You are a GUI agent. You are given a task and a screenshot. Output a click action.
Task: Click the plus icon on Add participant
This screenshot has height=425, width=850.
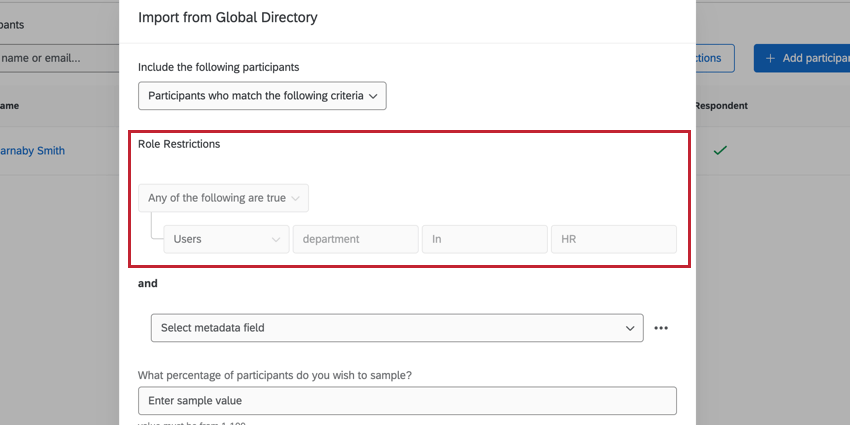tap(770, 58)
